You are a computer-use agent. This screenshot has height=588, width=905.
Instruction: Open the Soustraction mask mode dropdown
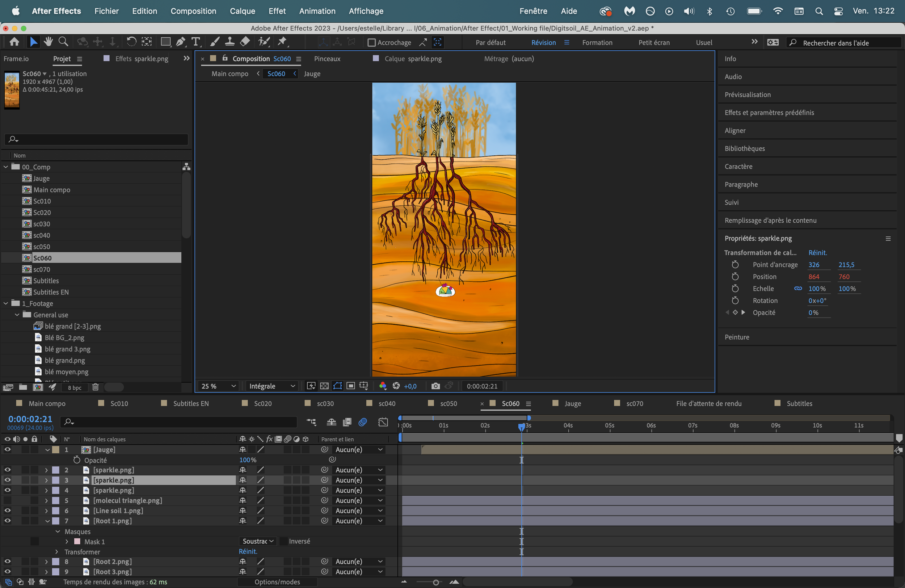[258, 541]
